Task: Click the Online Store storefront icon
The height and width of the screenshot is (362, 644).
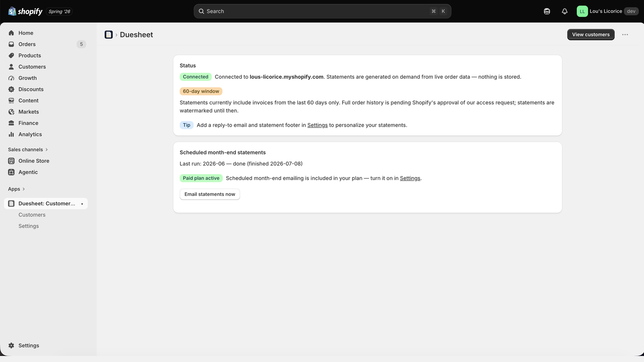Action: click(11, 161)
